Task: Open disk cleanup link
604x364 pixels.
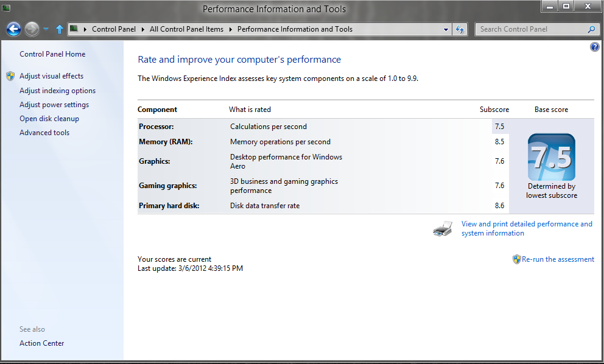Action: point(49,119)
